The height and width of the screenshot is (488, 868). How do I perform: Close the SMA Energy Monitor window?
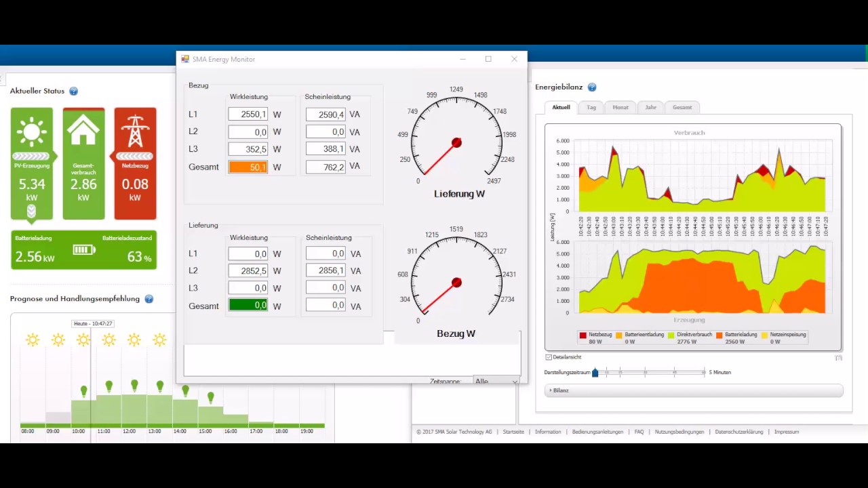point(514,59)
